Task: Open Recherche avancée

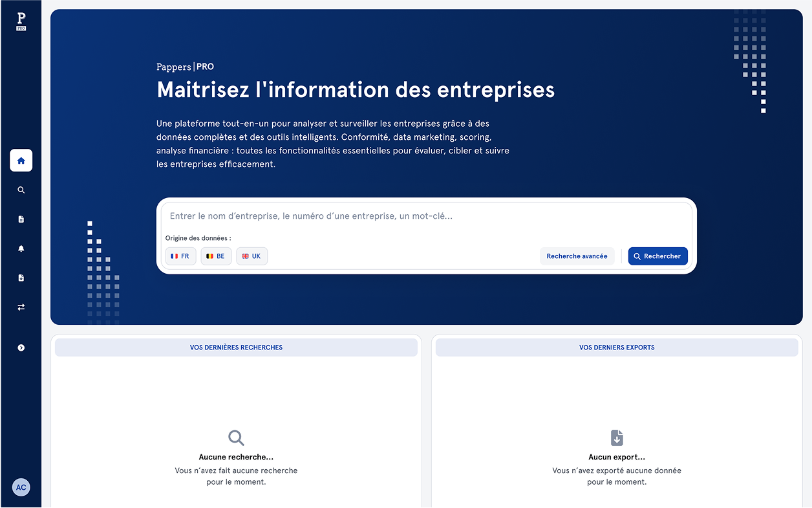Action: (577, 256)
